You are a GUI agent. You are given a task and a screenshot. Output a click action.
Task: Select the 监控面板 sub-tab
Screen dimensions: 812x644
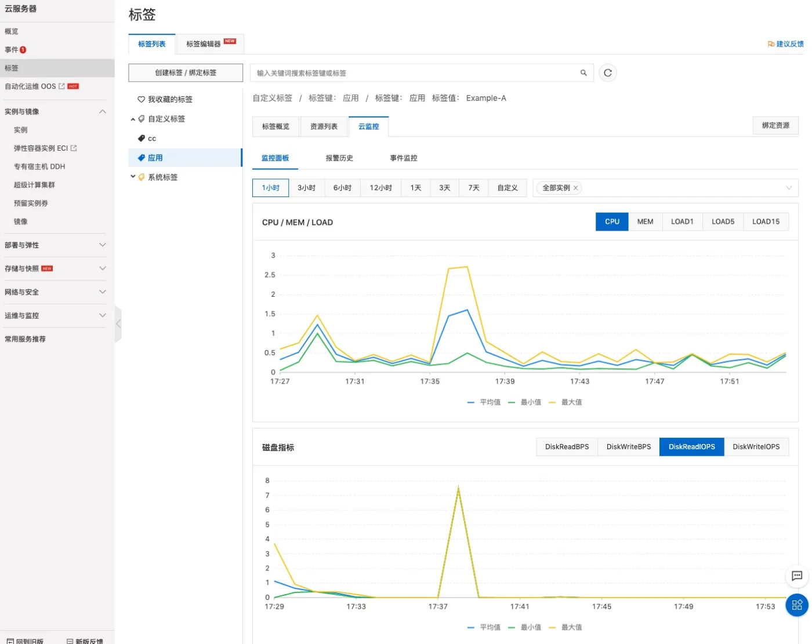click(275, 158)
